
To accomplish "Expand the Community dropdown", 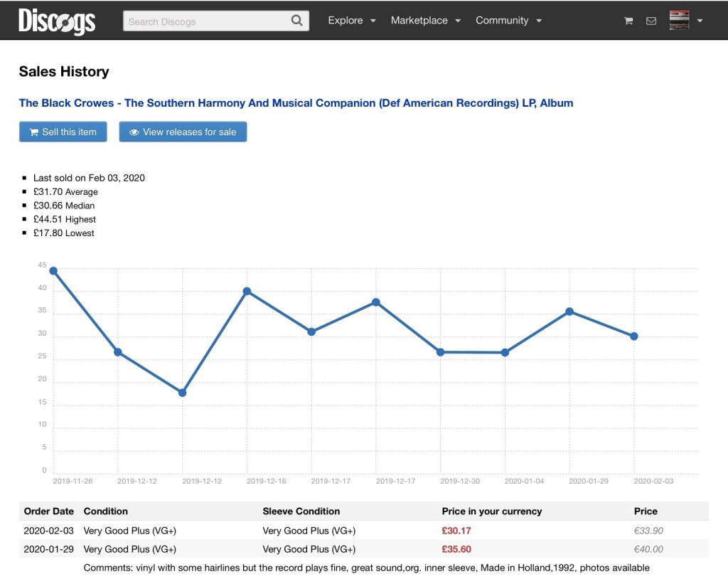I will click(x=508, y=21).
